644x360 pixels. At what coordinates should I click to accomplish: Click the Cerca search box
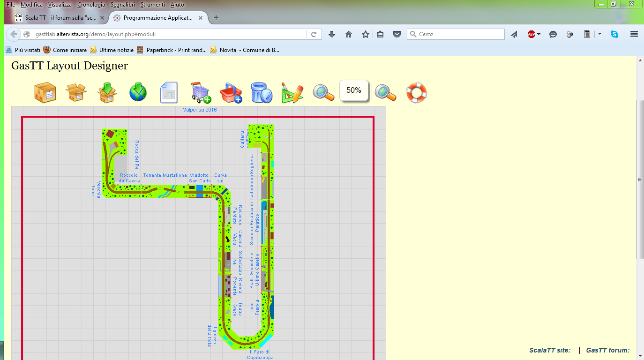(x=456, y=34)
